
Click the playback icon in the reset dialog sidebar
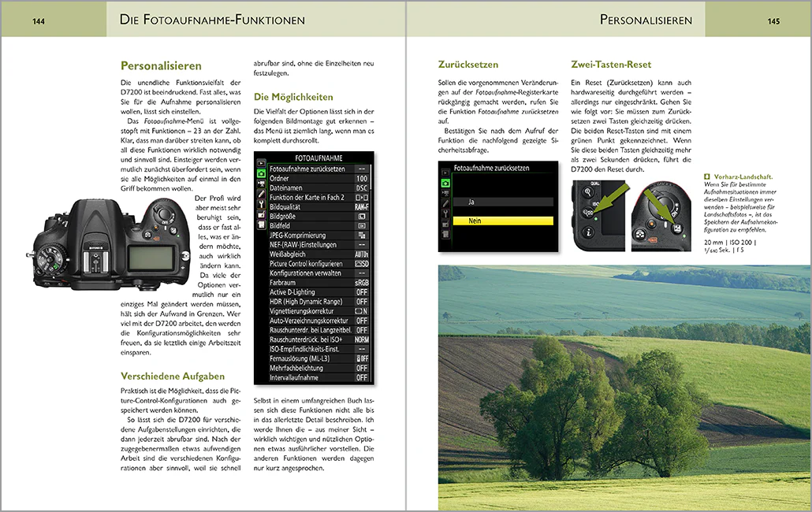[x=445, y=173]
